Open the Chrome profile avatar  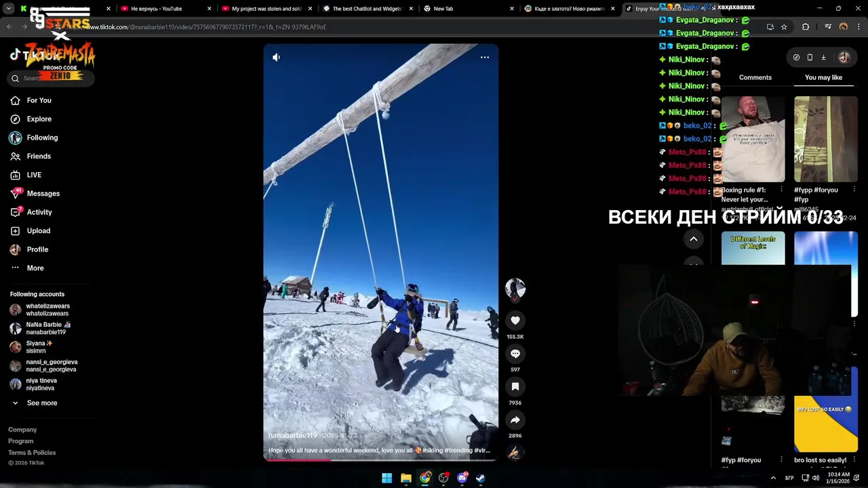pyautogui.click(x=844, y=27)
